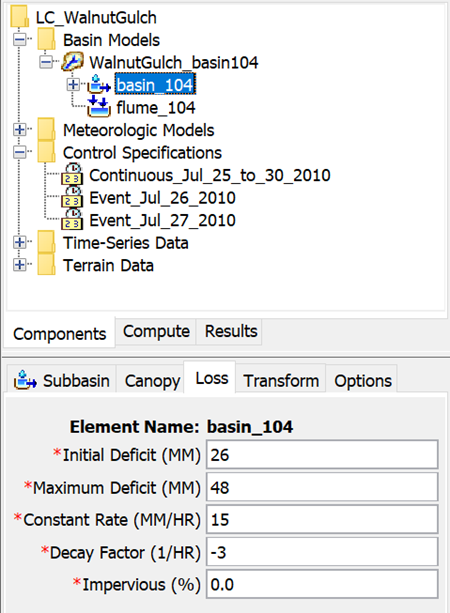Screen dimensions: 450x613
Task: Click the Constant Rate input field
Action: [322, 520]
